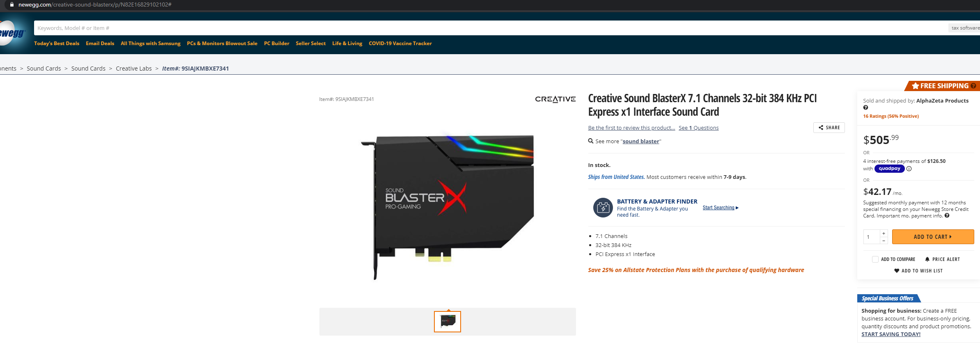Click the help icon beside AlphaZeta Products
This screenshot has width=980, height=350.
coord(865,108)
